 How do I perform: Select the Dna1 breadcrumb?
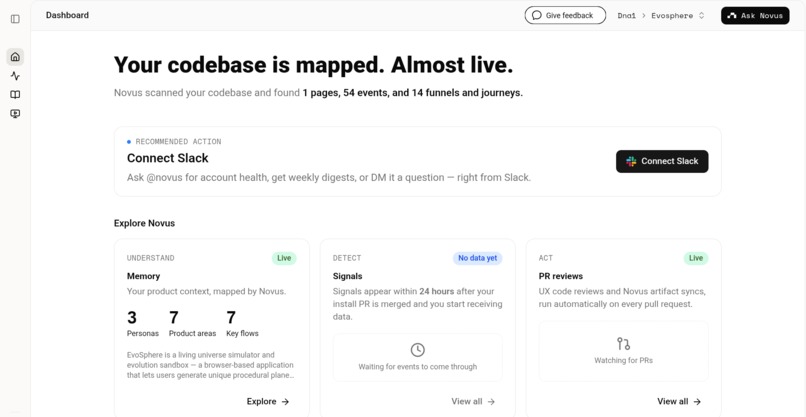pos(627,15)
